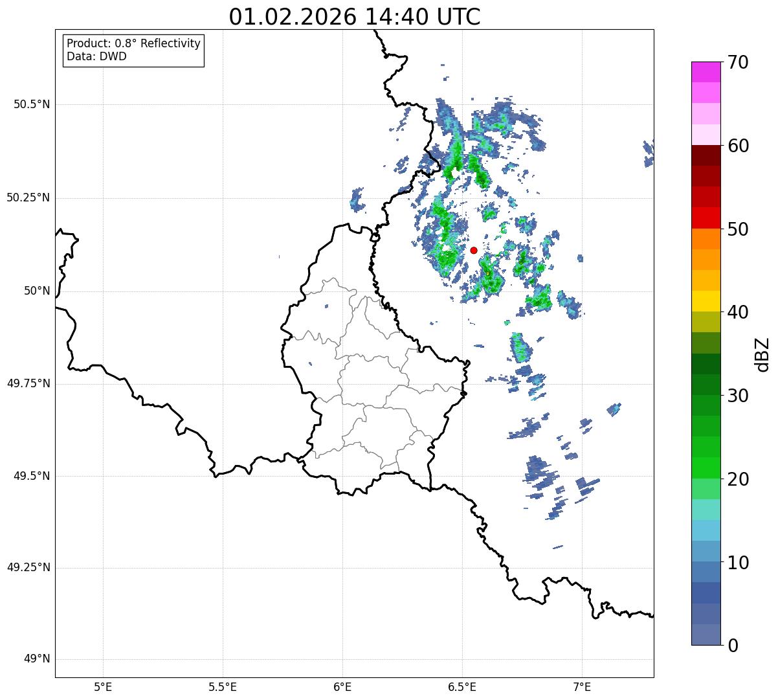The width and height of the screenshot is (778, 700).
Task: Click the 6.5°E longitude tick label
Action: coord(462,687)
